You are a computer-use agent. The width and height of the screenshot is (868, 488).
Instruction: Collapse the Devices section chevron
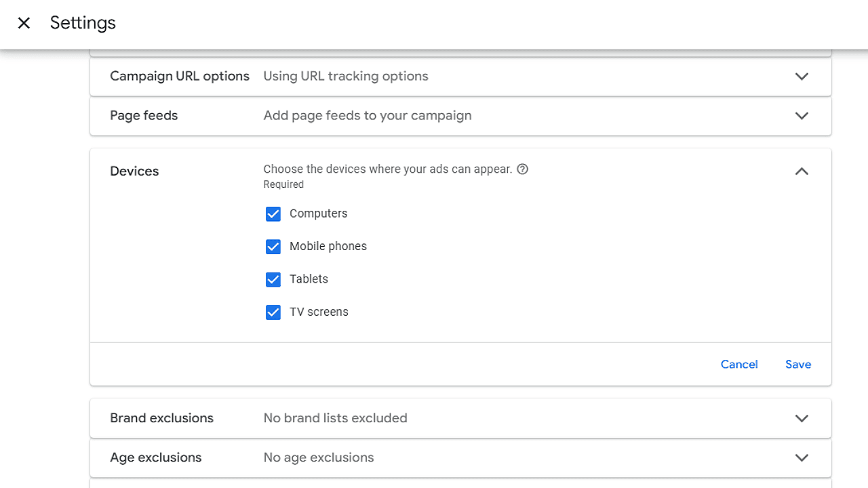pos(802,171)
